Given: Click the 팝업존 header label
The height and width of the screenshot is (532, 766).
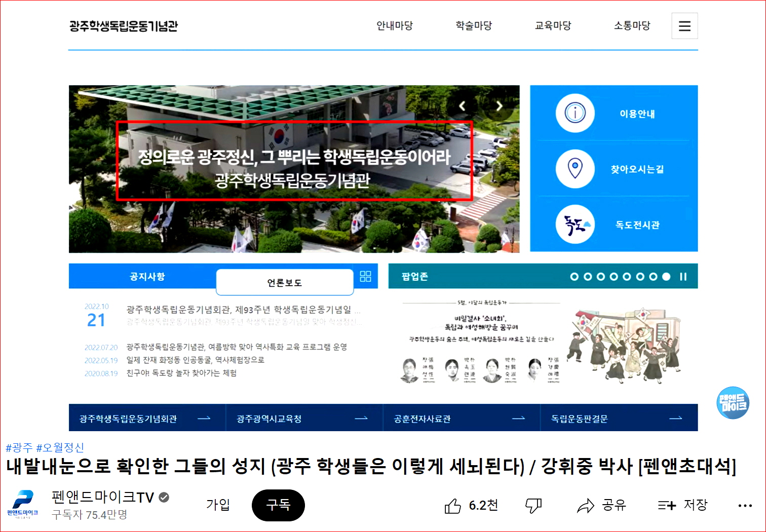Looking at the screenshot, I should tap(415, 277).
